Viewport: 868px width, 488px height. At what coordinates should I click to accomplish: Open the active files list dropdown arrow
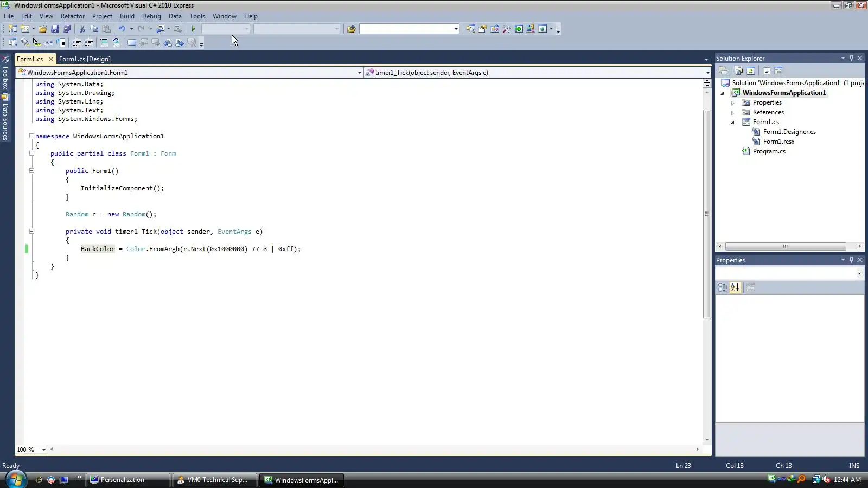coord(706,59)
